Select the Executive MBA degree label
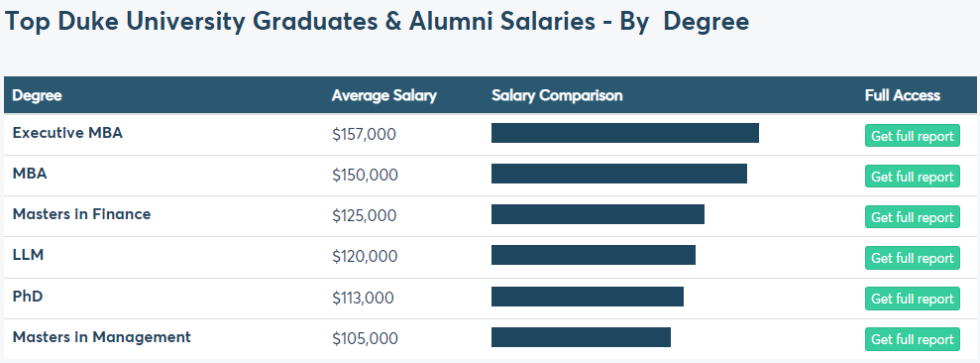 click(x=67, y=133)
